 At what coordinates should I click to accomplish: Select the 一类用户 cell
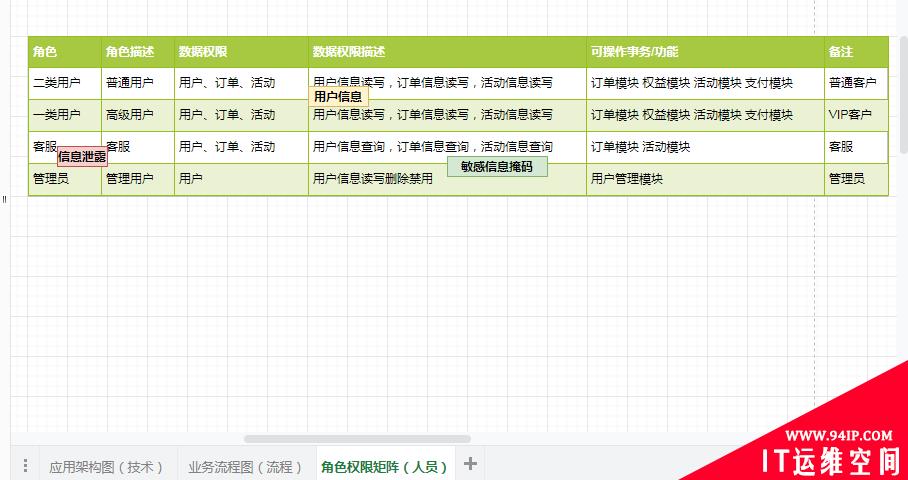point(65,115)
